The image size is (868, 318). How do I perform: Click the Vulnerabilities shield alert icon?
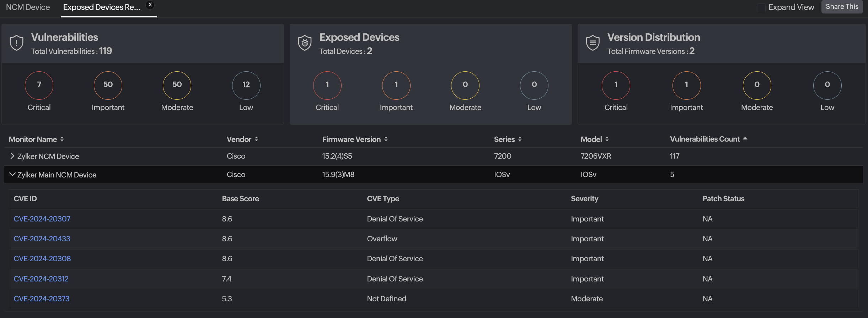tap(17, 43)
